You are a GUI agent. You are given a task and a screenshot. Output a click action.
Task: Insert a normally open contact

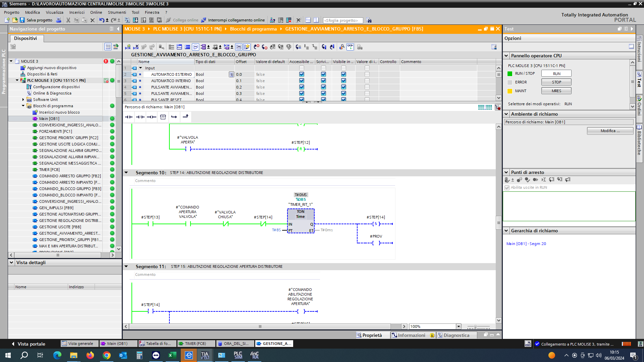click(x=129, y=117)
